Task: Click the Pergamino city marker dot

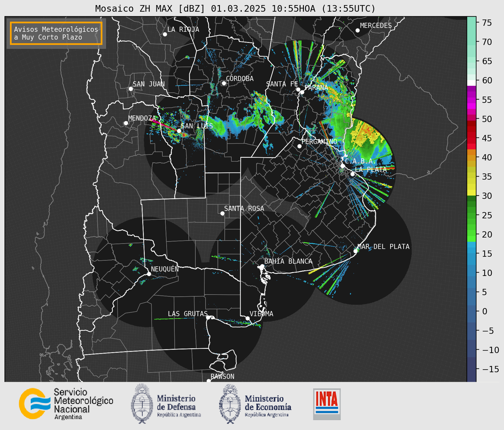Action: [299, 146]
